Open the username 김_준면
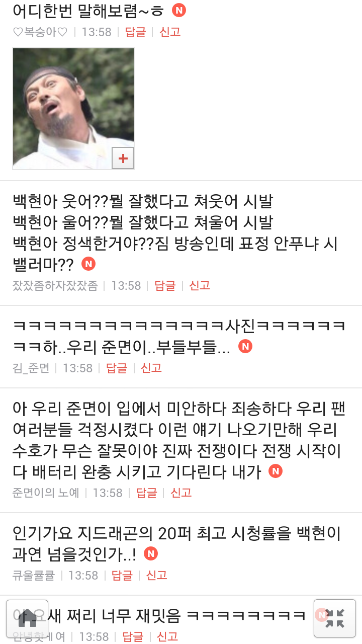 31,368
